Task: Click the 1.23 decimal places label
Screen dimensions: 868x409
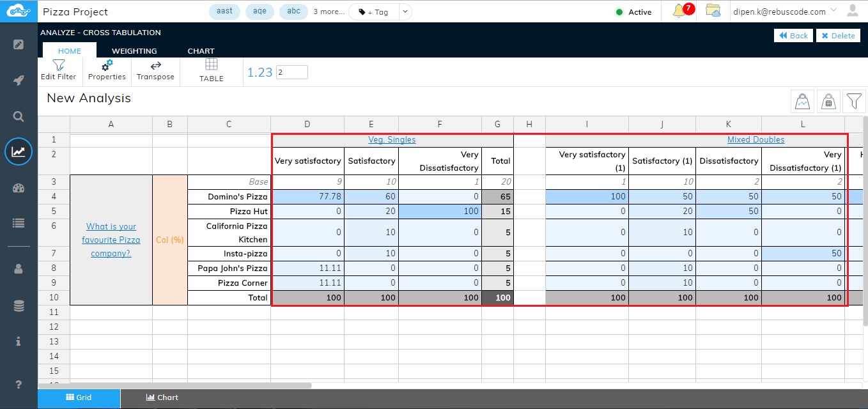Action: (260, 72)
